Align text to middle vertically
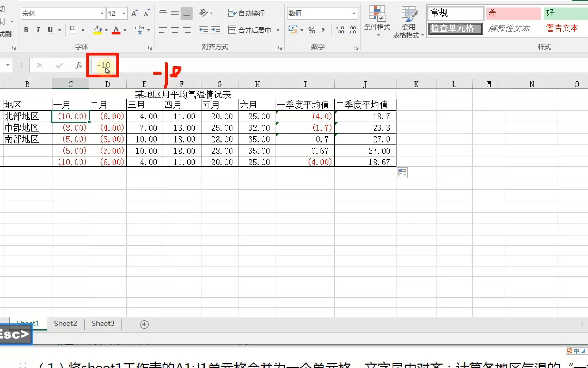Image resolution: width=588 pixels, height=368 pixels. tap(175, 13)
